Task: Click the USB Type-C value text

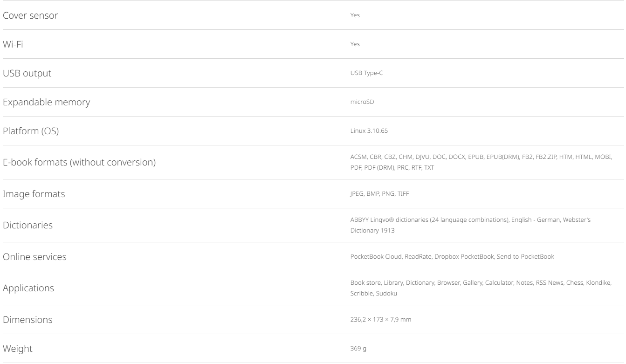Action: pyautogui.click(x=366, y=73)
